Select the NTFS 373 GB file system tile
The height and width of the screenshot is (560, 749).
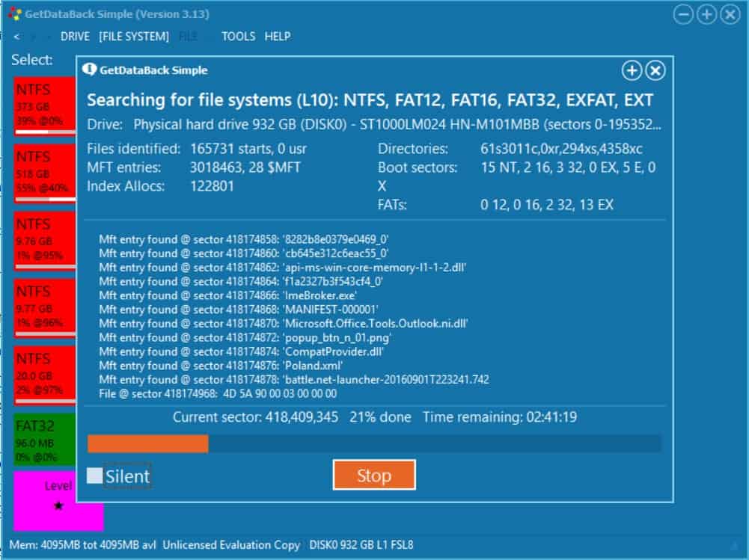(45, 106)
